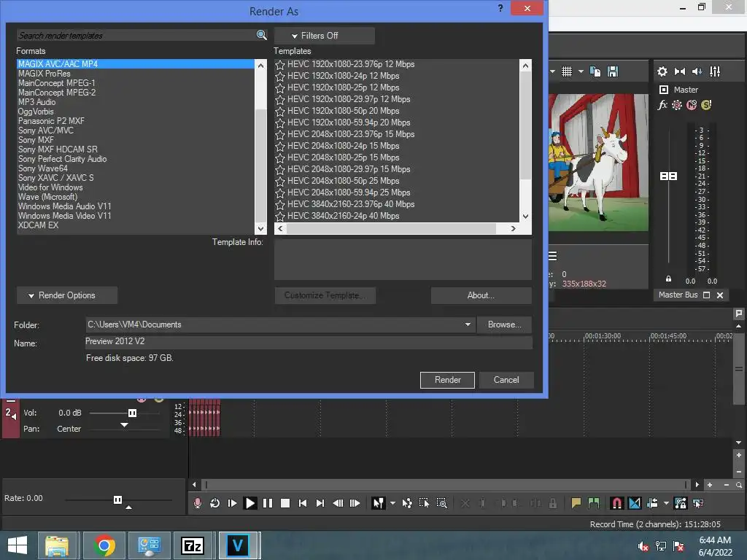Image resolution: width=747 pixels, height=560 pixels.
Task: Open Auto Ripple dropdown arrow
Action: pos(666,503)
